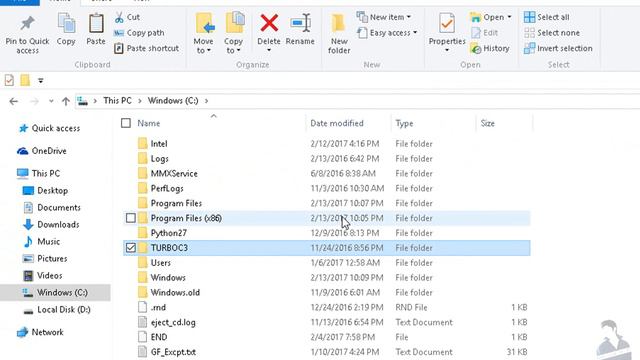Select the END file
Screen dimensions: 640x360
click(x=159, y=337)
